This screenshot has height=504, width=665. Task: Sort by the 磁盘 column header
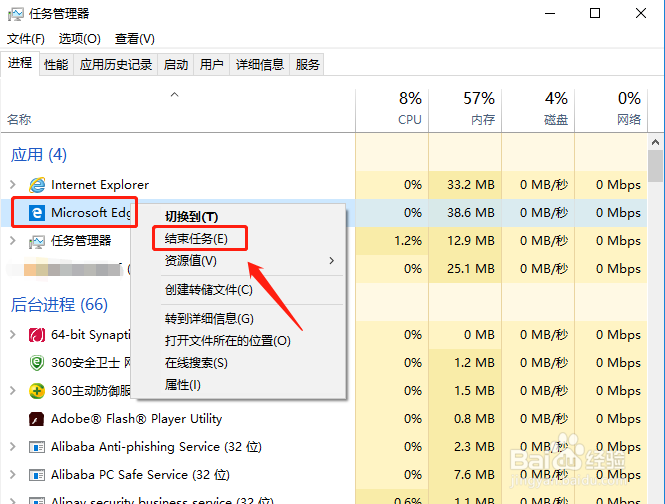coord(538,110)
